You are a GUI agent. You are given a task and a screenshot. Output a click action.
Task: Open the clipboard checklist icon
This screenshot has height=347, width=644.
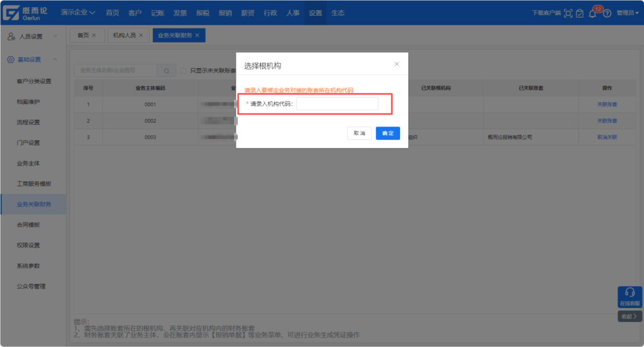pyautogui.click(x=580, y=13)
